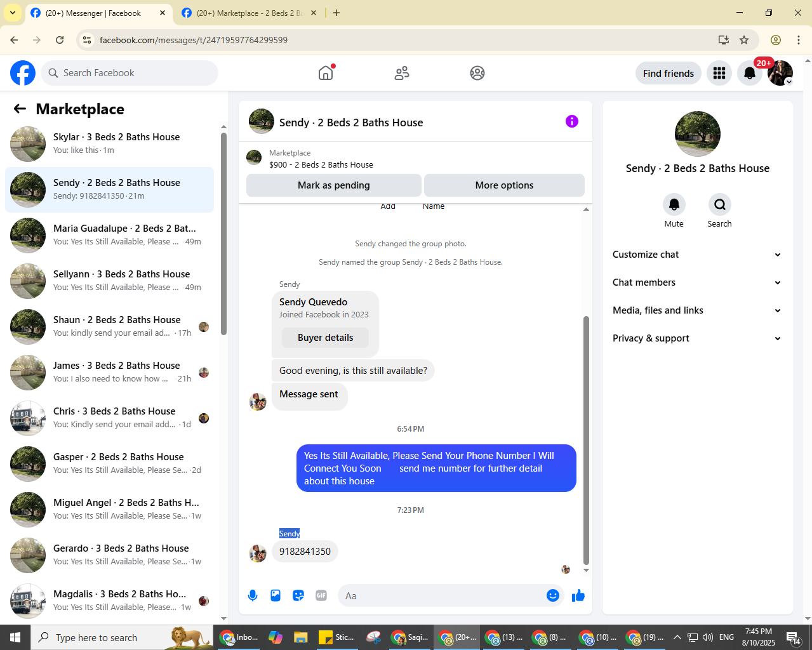The image size is (812, 650).
Task: Open Sellyann 3 Beds 2 Baths chat
Action: [110, 281]
